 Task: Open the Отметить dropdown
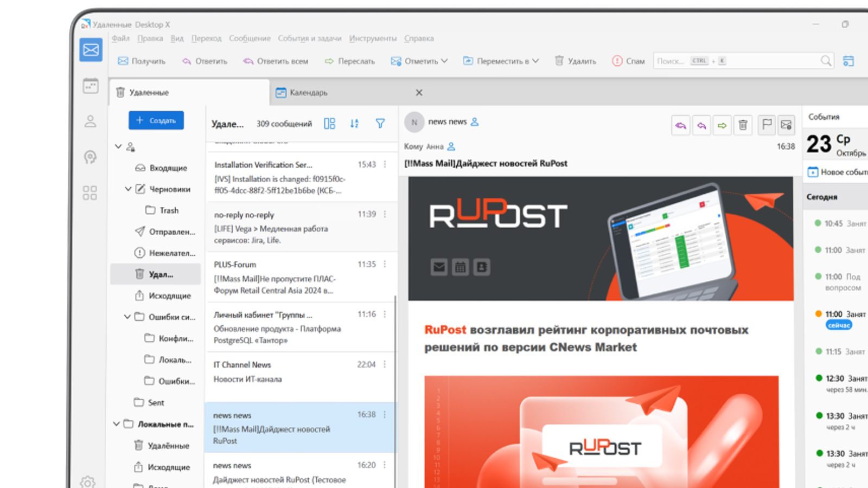(419, 61)
